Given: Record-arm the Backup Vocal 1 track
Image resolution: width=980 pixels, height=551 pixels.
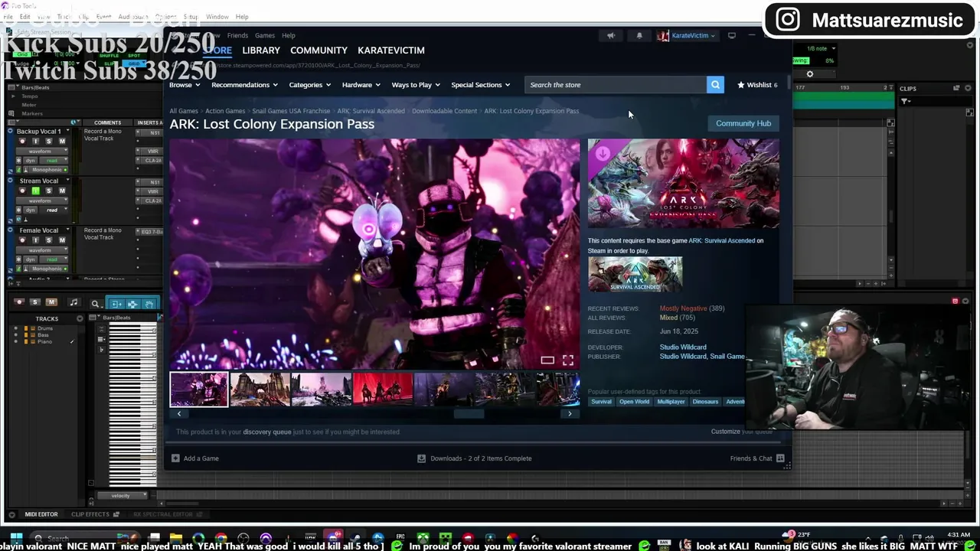Looking at the screenshot, I should click(22, 142).
